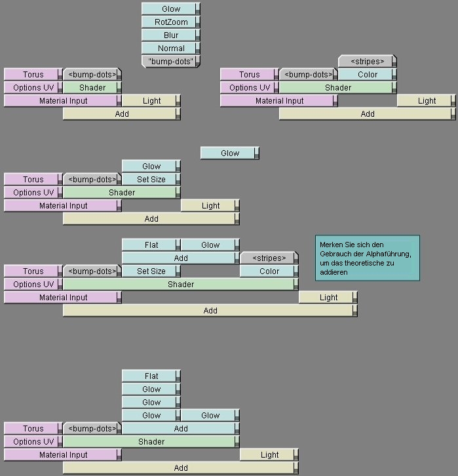The image size is (458, 476).
Task: Select Light beside Material Input in top-left stack
Action: [x=151, y=100]
